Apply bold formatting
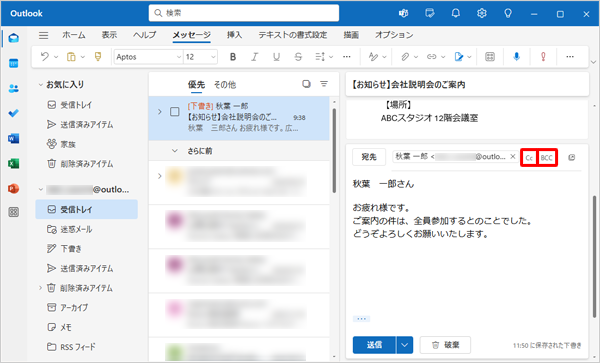This screenshot has width=600, height=363. click(x=233, y=57)
